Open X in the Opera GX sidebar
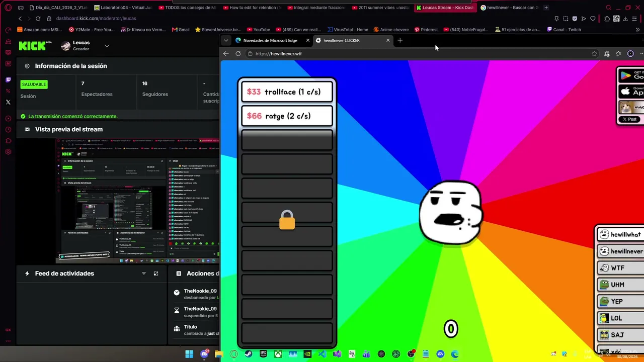Screen dimensions: 644x362 pyautogui.click(x=8, y=102)
